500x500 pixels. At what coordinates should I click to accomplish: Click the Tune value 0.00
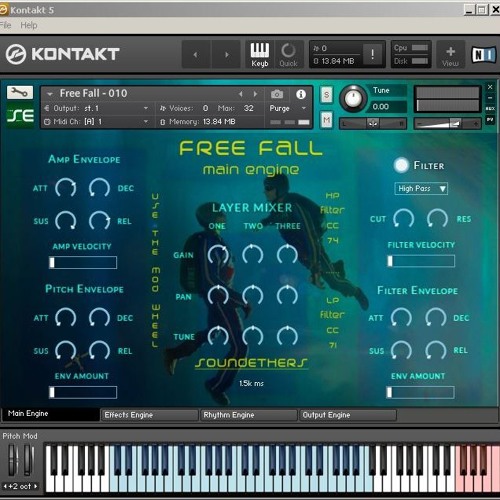pyautogui.click(x=381, y=107)
